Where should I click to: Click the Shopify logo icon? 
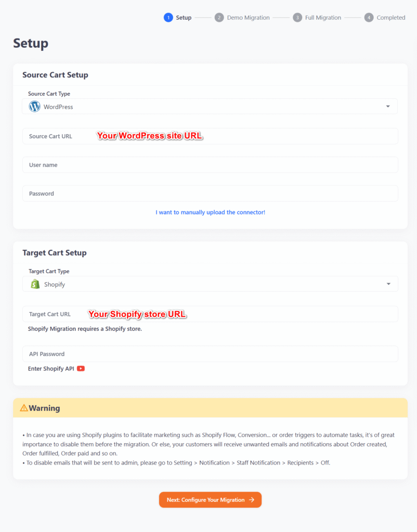[34, 284]
